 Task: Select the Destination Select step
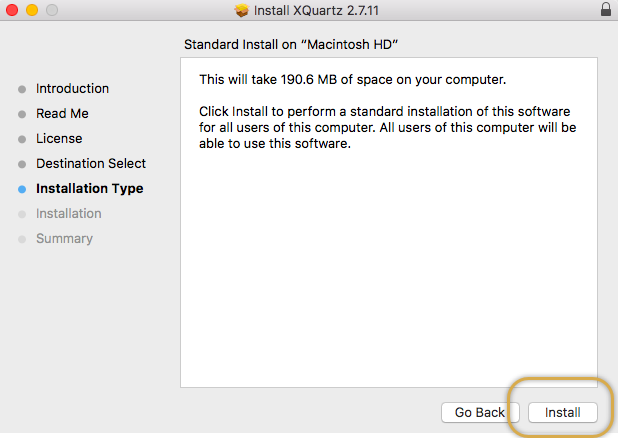(91, 163)
